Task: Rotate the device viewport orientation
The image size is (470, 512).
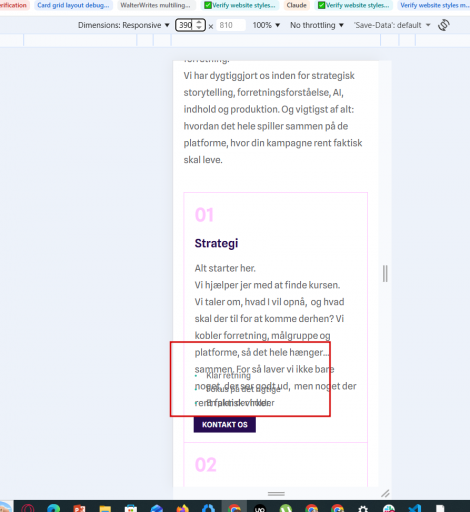Action: (444, 25)
